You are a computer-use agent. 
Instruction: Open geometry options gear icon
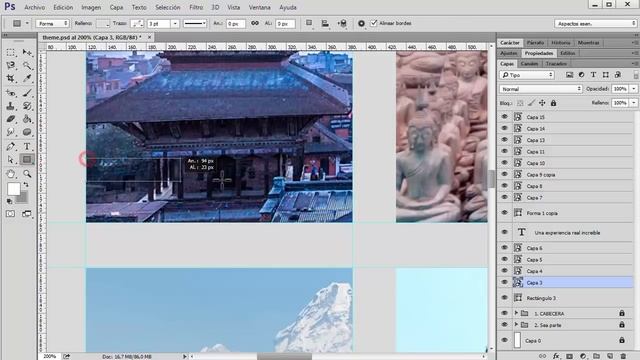pyautogui.click(x=361, y=23)
